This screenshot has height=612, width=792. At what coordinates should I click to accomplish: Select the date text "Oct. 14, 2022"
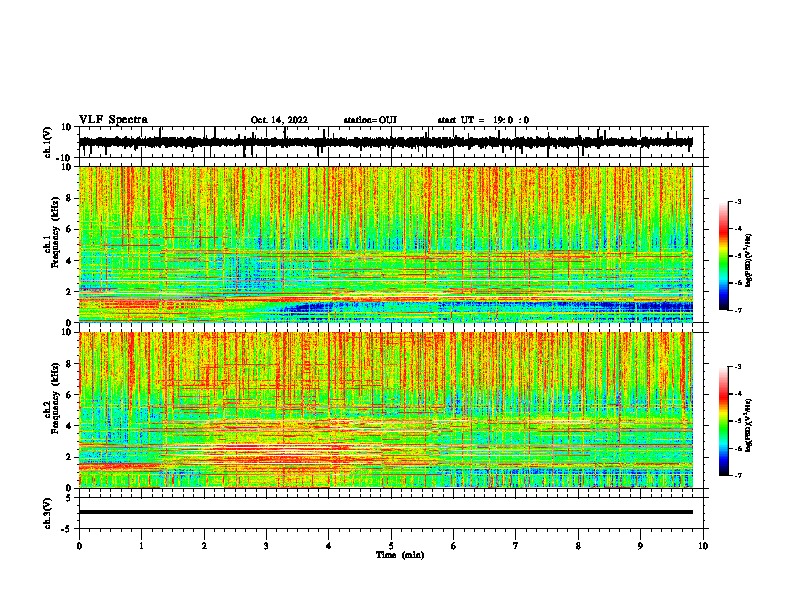279,120
